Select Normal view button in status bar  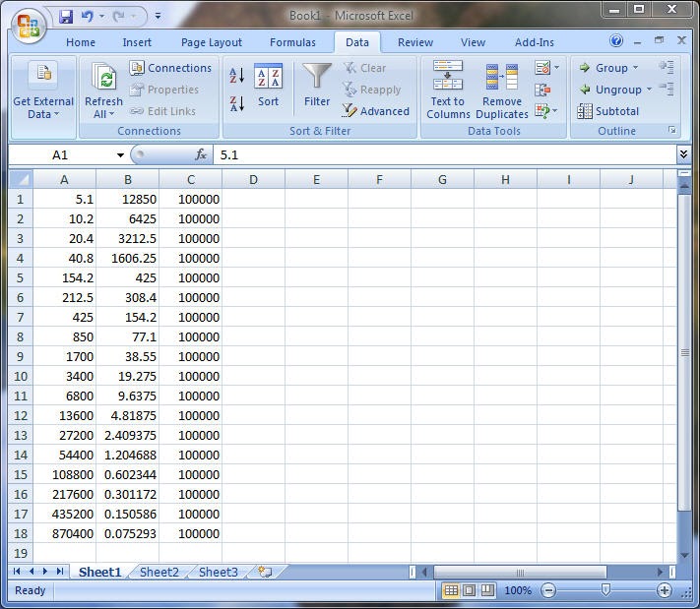coord(451,590)
